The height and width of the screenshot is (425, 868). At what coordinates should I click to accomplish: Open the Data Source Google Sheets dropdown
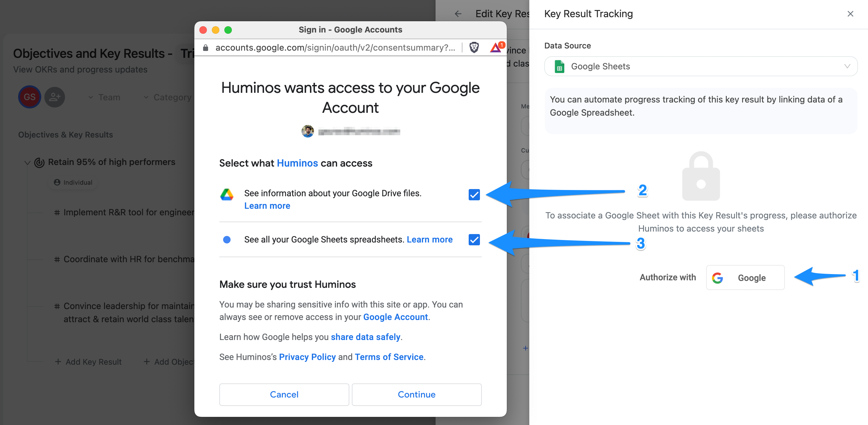tap(701, 66)
